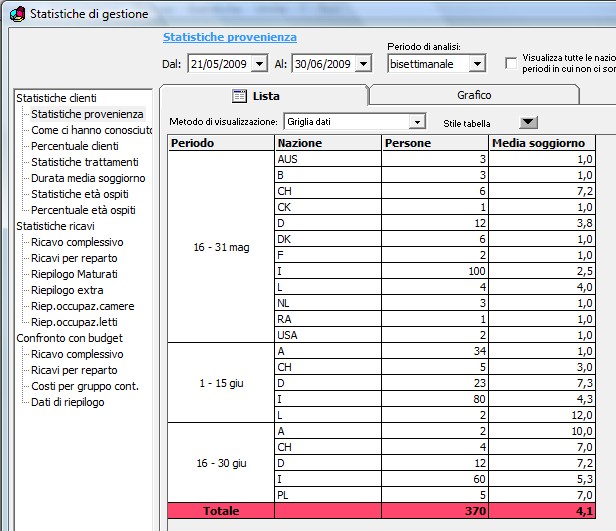
Task: Click the DK nation cell
Action: pos(328,239)
